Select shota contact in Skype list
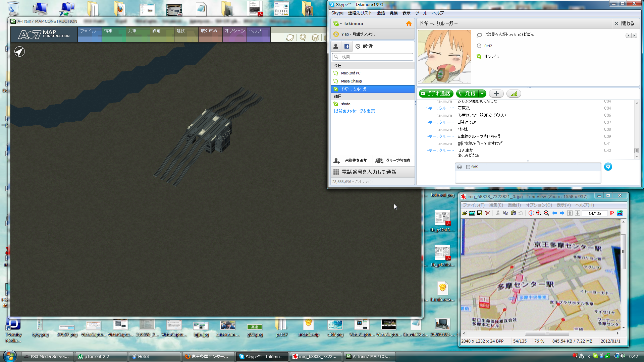 pyautogui.click(x=372, y=104)
